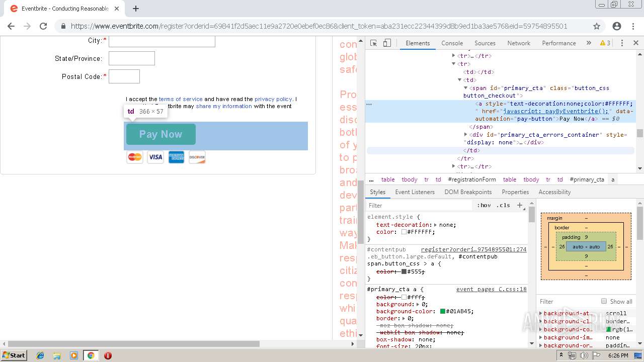Screen dimensions: 644x362
Task: Click the Discover card icon
Action: 197,157
